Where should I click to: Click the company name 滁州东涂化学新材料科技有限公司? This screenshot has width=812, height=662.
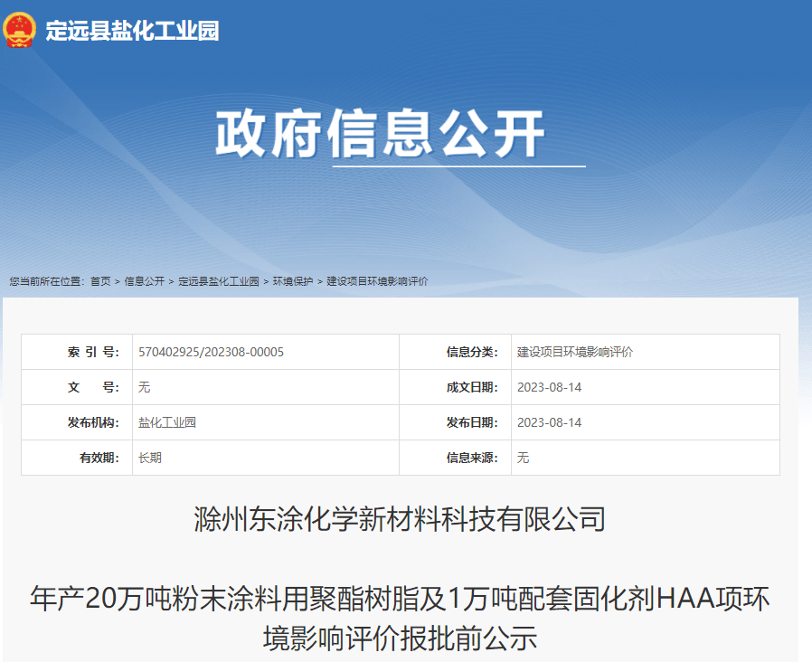[x=400, y=520]
